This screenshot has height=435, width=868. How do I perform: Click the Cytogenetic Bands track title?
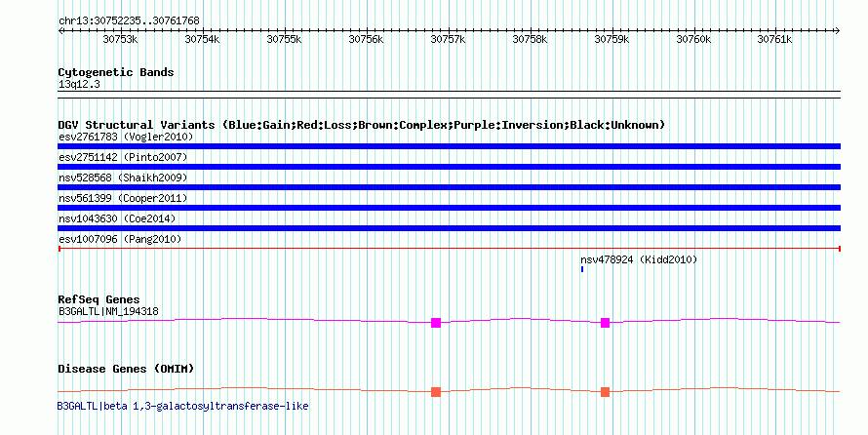coord(116,72)
